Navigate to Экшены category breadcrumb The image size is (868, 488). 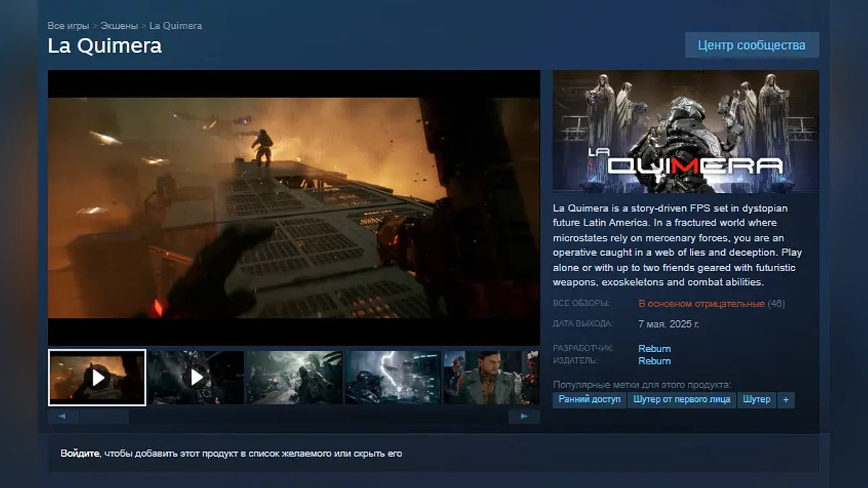[119, 26]
